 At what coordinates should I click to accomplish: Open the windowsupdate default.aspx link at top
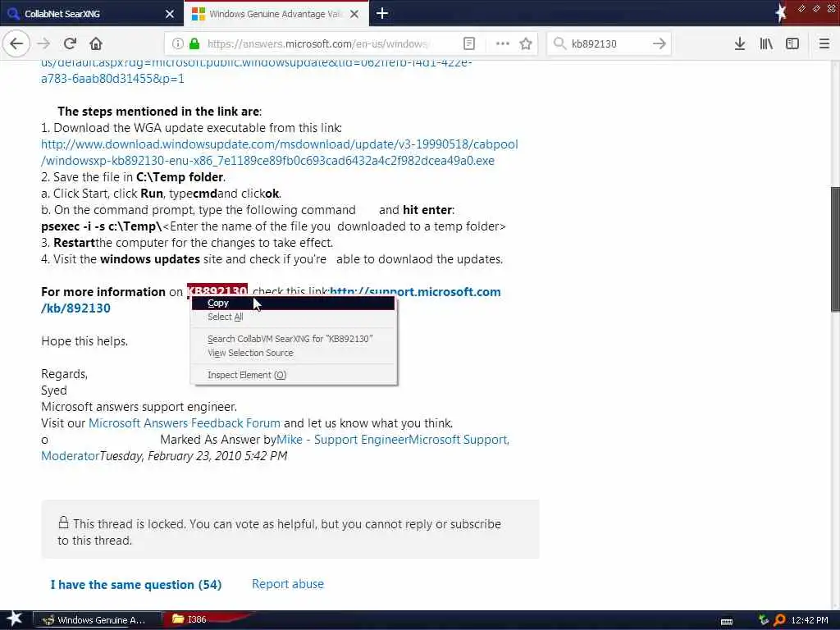pyautogui.click(x=256, y=71)
